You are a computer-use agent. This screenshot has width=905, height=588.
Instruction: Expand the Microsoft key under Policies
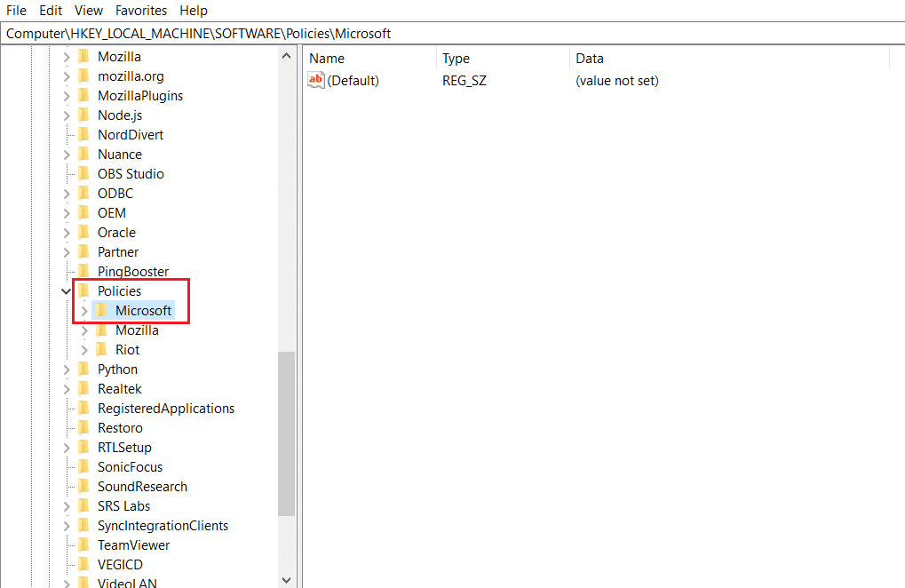[x=84, y=311]
